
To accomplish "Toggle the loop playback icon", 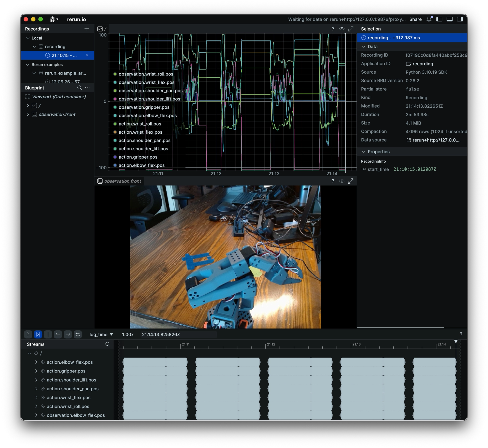I will pyautogui.click(x=78, y=334).
